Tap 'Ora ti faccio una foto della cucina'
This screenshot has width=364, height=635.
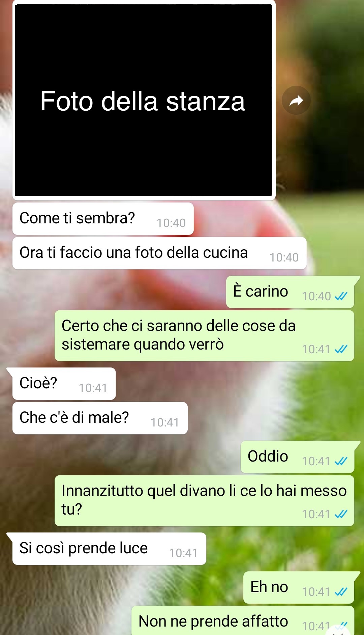coord(159,253)
